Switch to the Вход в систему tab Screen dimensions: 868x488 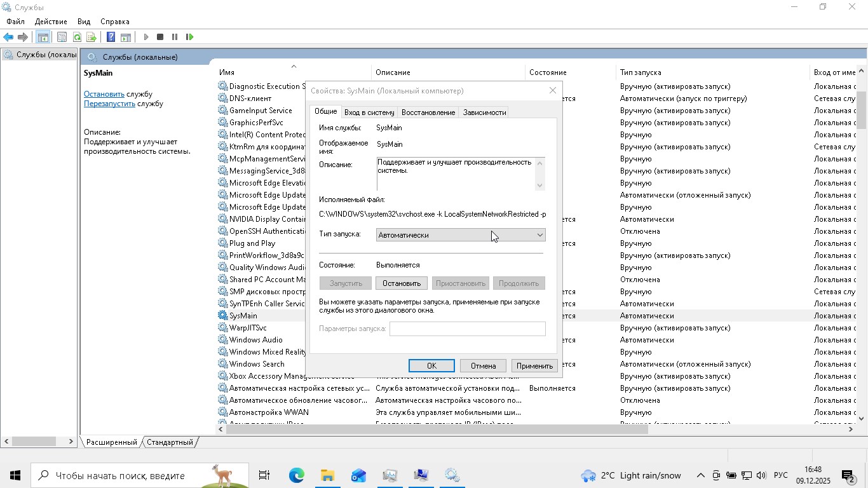click(369, 112)
